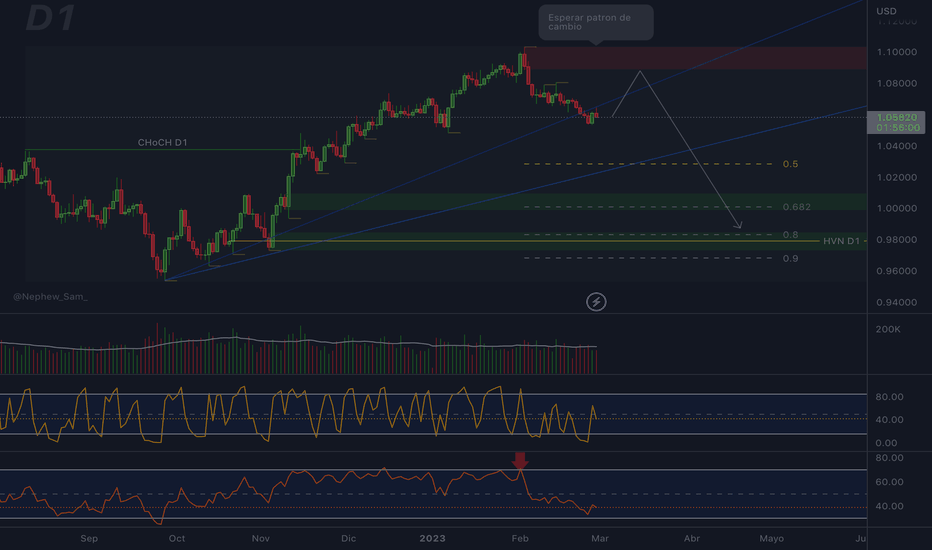Image resolution: width=932 pixels, height=550 pixels.
Task: Click the 1.04000 price axis label
Action: click(897, 146)
